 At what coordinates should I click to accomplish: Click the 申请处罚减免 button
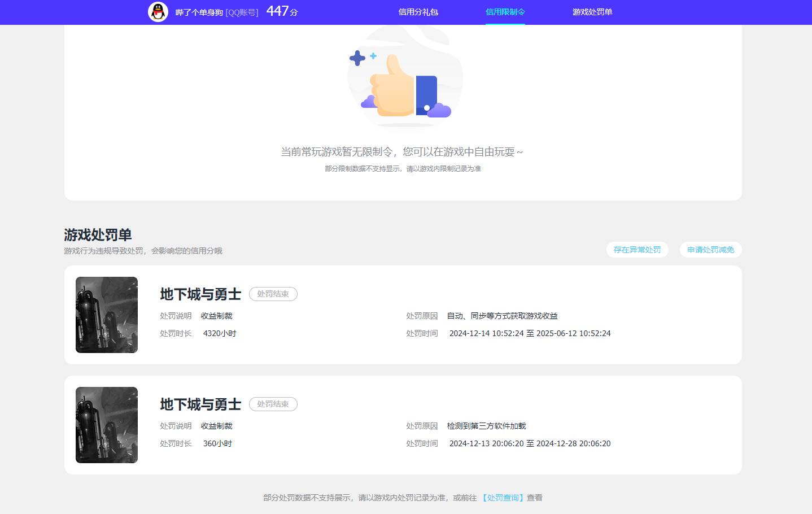[x=710, y=249]
